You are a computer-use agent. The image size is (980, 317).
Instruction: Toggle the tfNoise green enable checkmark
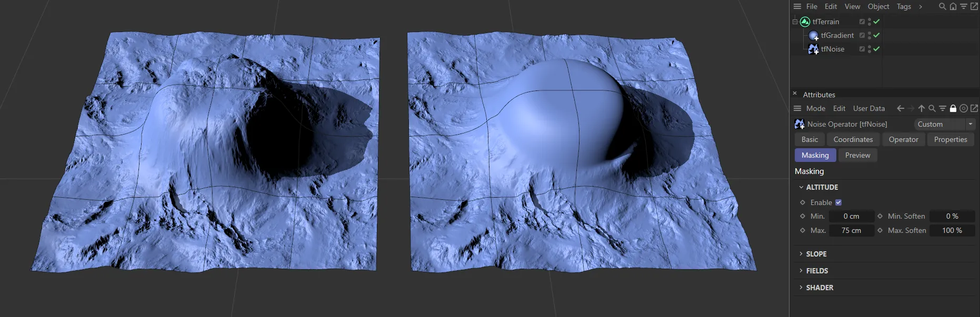point(876,49)
